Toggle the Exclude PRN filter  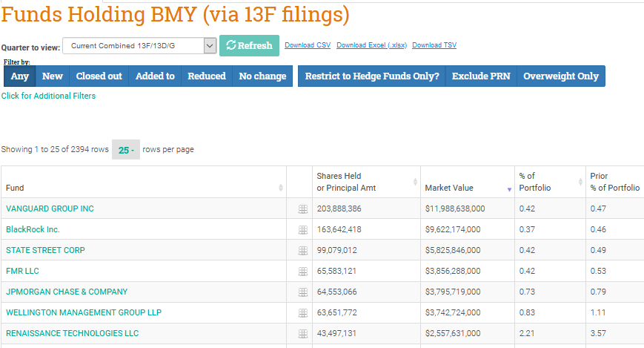481,76
